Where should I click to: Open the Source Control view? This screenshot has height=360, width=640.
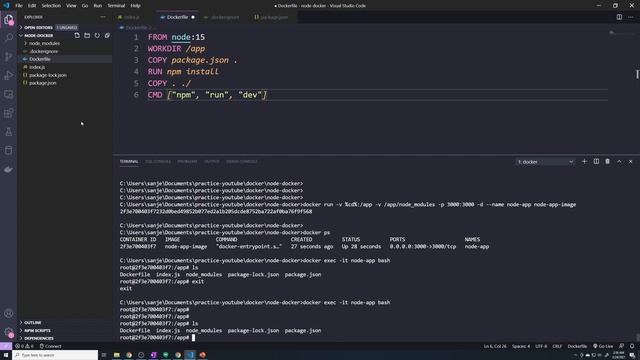[9, 57]
